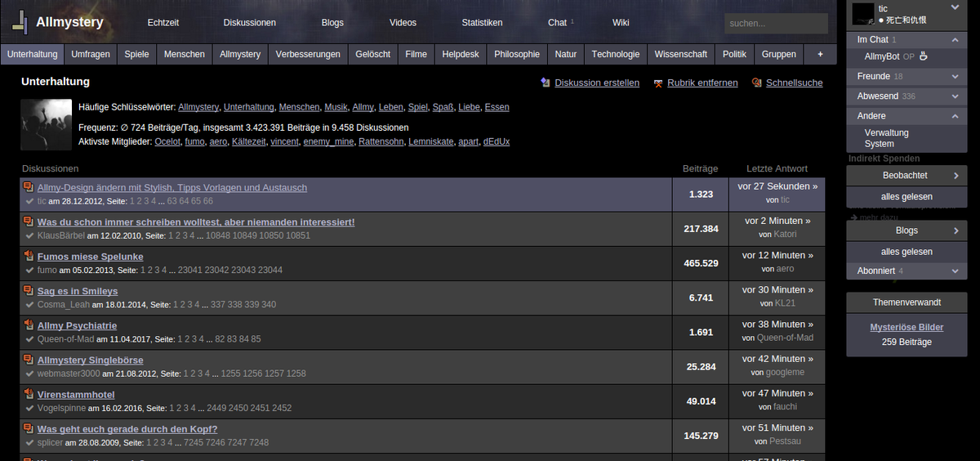Click the tic user avatar
Image resolution: width=980 pixels, height=461 pixels.
tap(863, 14)
